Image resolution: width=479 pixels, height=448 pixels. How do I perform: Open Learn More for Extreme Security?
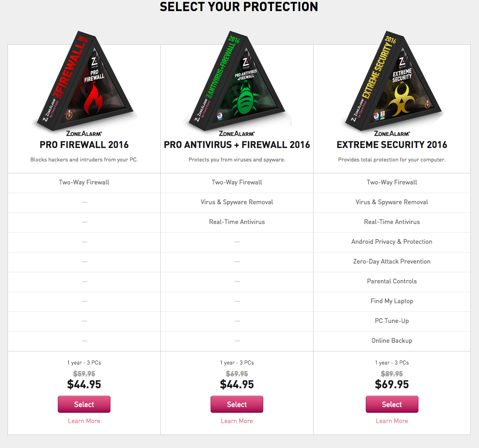tap(392, 421)
